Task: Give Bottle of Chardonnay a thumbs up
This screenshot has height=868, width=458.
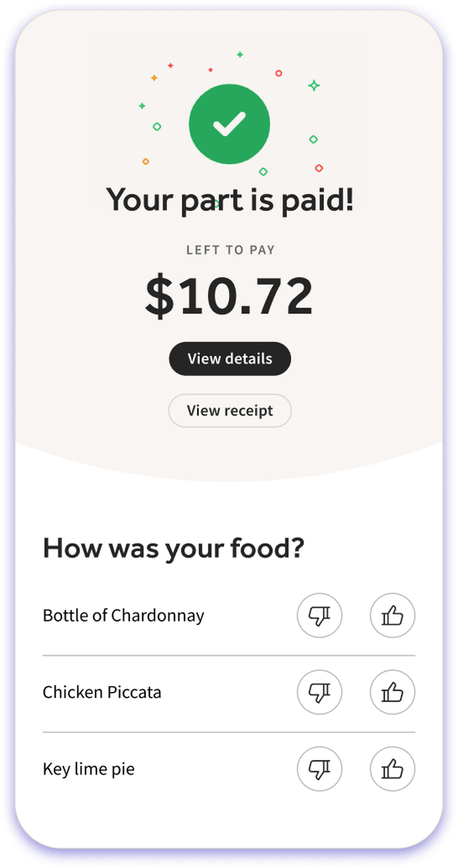Action: pyautogui.click(x=392, y=615)
